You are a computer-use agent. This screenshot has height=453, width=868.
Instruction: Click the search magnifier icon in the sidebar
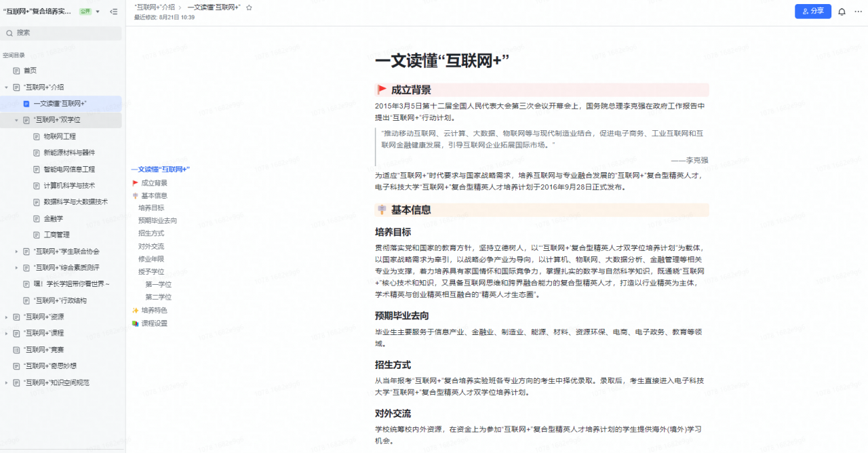tap(9, 33)
